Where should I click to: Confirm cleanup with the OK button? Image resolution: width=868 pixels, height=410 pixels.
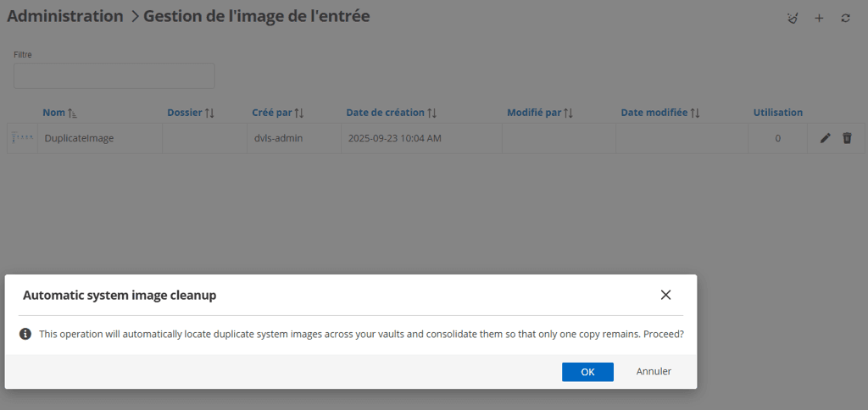click(587, 372)
